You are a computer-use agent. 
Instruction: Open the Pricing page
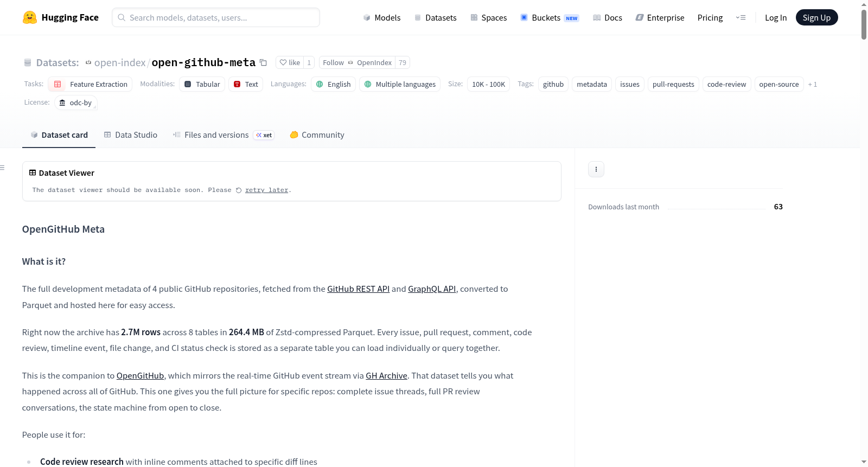(x=710, y=17)
